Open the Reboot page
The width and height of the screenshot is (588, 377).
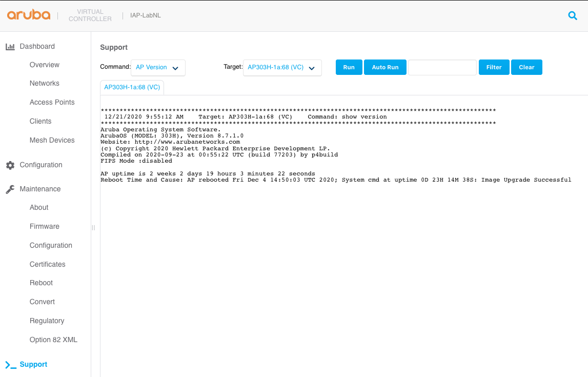click(x=41, y=283)
